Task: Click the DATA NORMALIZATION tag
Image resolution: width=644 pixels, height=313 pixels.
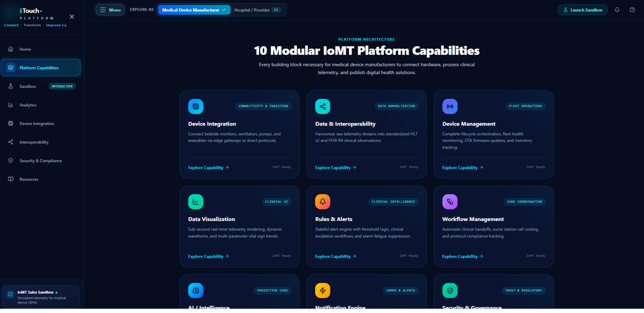Action: click(397, 106)
